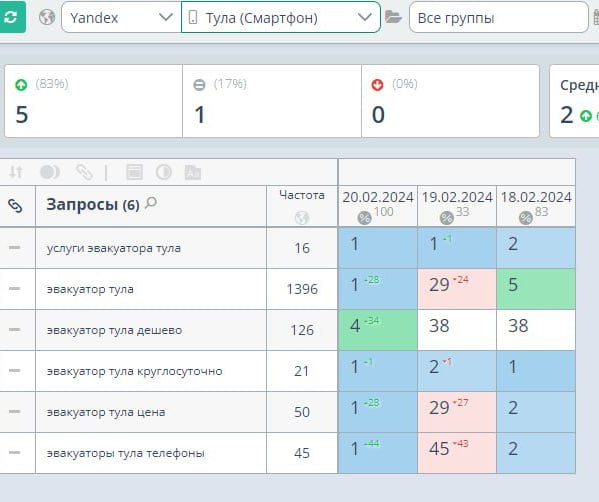The width and height of the screenshot is (599, 502).
Task: Click dash icon in эвакуатор тула row
Action: tap(15, 288)
